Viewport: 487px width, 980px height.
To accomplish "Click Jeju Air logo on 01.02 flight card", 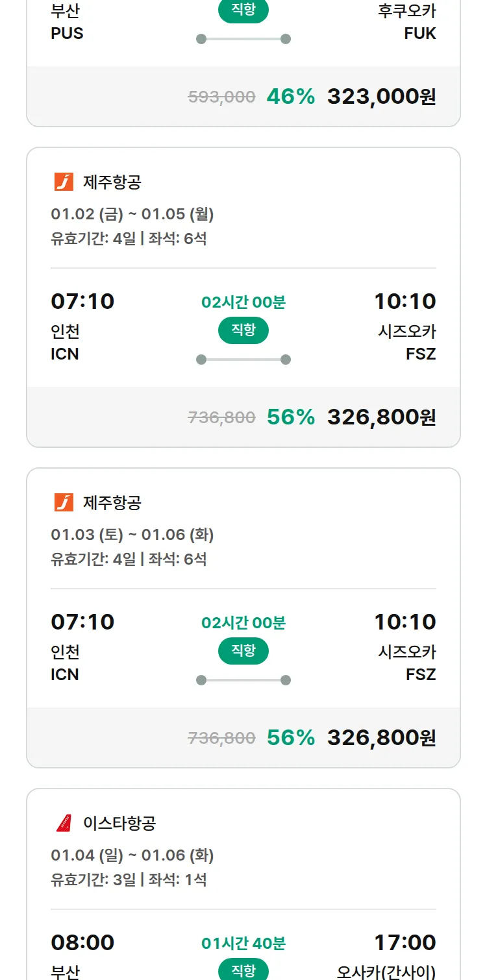I will point(64,182).
